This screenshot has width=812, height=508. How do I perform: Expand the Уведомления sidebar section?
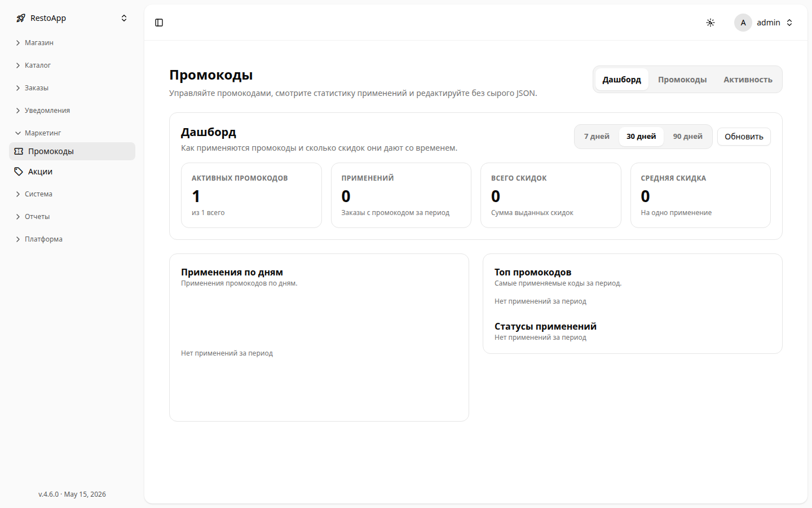(x=72, y=111)
